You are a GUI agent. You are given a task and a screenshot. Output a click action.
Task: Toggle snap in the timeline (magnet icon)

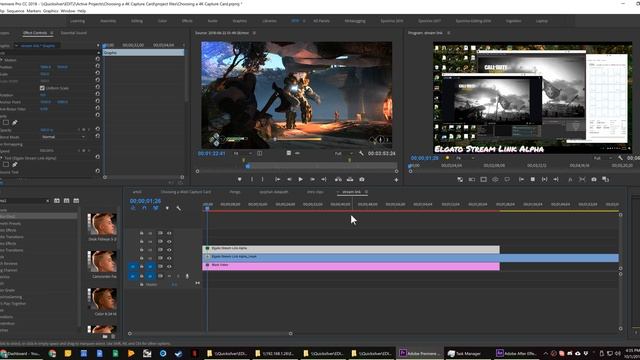coord(144,208)
